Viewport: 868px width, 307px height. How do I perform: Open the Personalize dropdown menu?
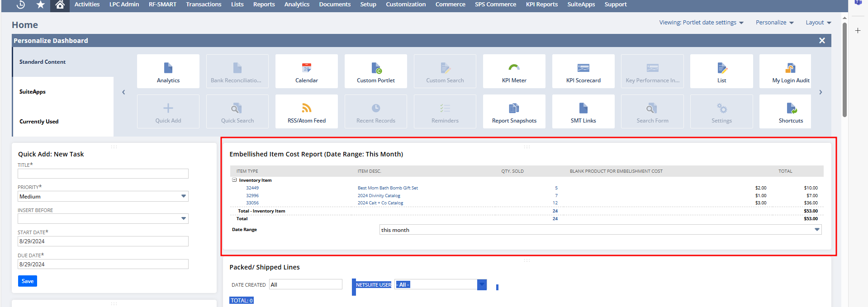coord(774,23)
